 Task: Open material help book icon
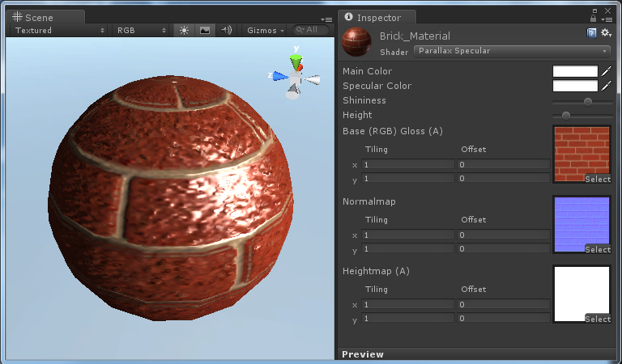tap(591, 33)
